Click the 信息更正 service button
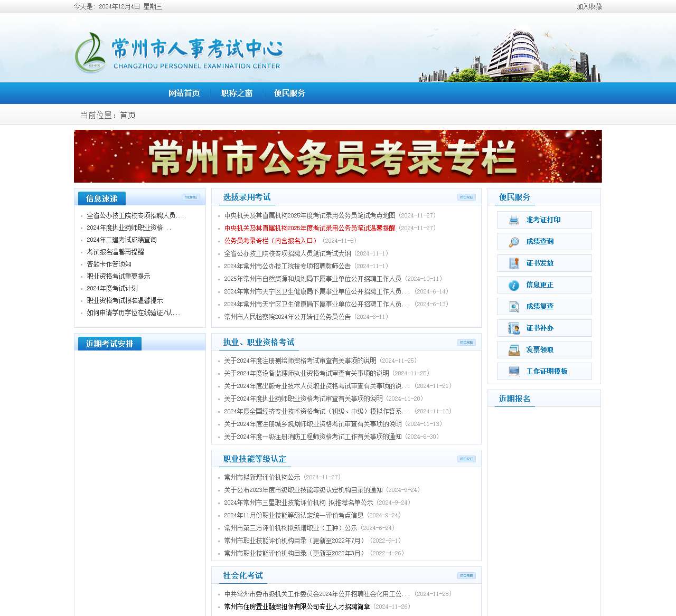 (x=544, y=285)
